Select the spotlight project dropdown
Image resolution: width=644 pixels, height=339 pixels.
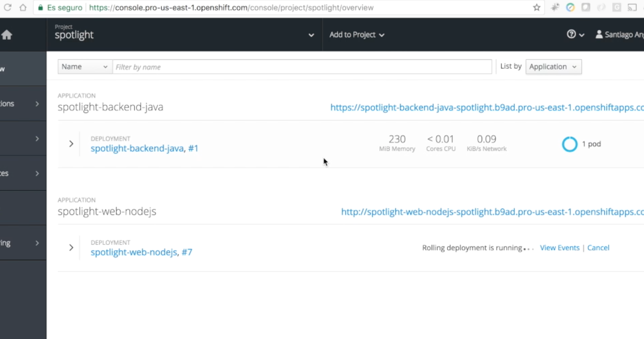coord(311,34)
